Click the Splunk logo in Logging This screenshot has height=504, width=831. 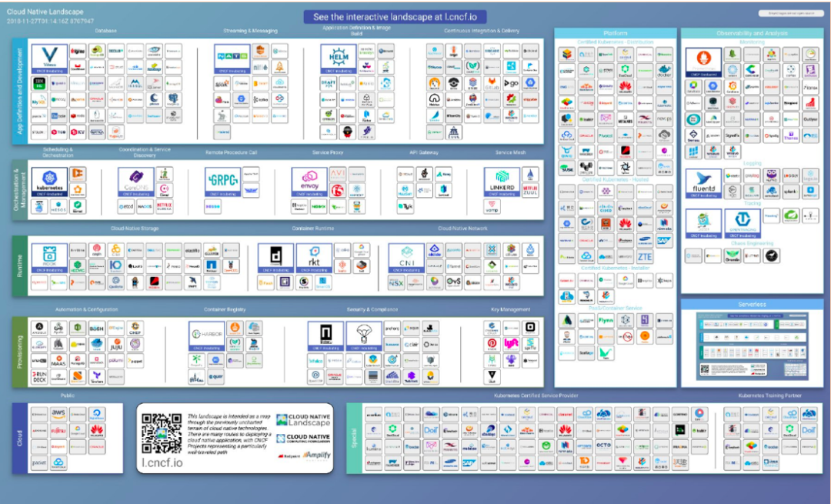point(790,192)
